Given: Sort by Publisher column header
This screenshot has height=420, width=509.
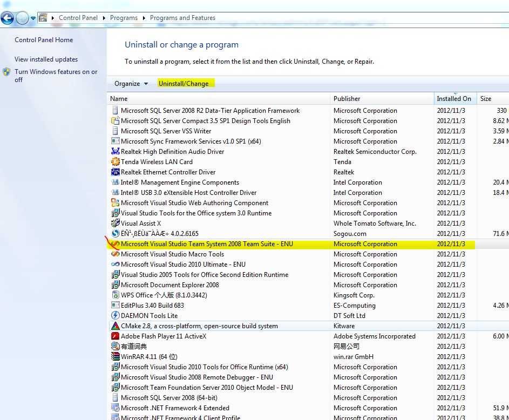Looking at the screenshot, I should pos(382,99).
